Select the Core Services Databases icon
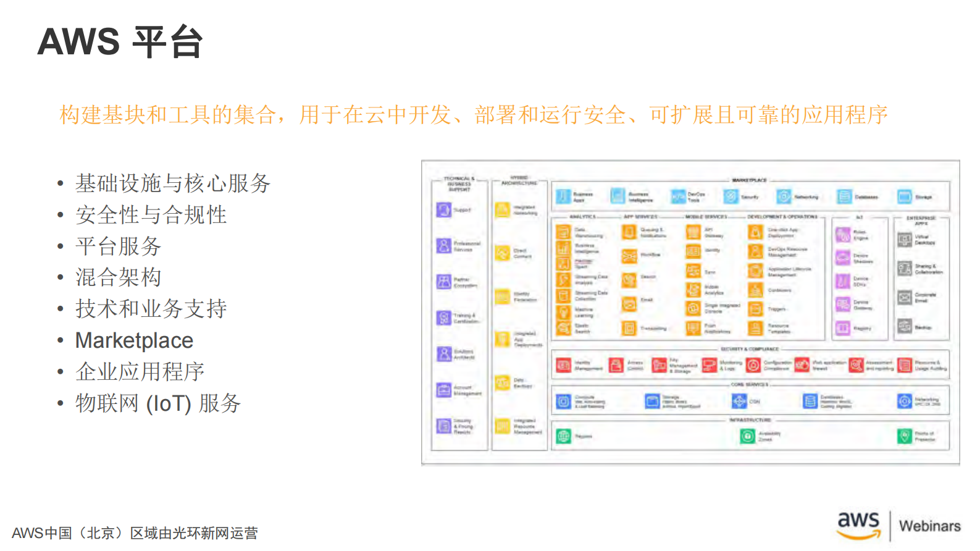Viewport: 980px width, 551px height. coord(810,402)
